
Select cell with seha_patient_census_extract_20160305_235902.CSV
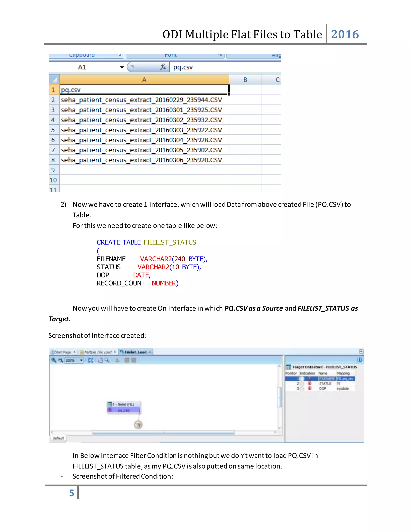click(x=144, y=150)
